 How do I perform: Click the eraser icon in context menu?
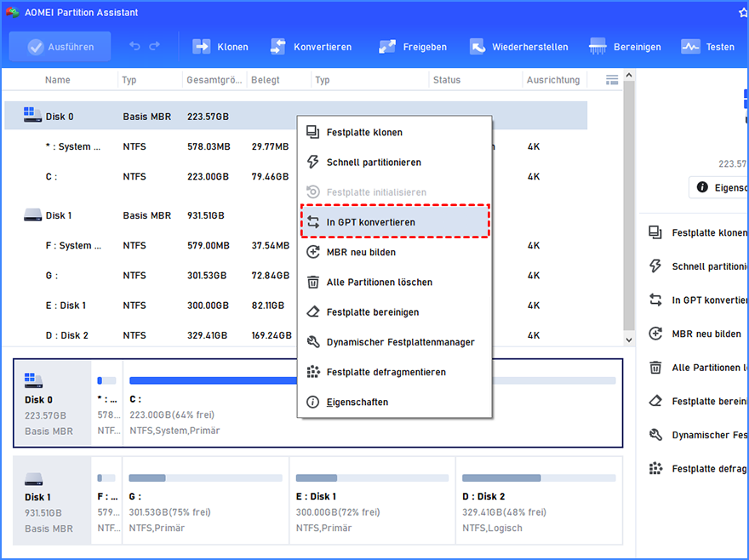[x=313, y=312]
